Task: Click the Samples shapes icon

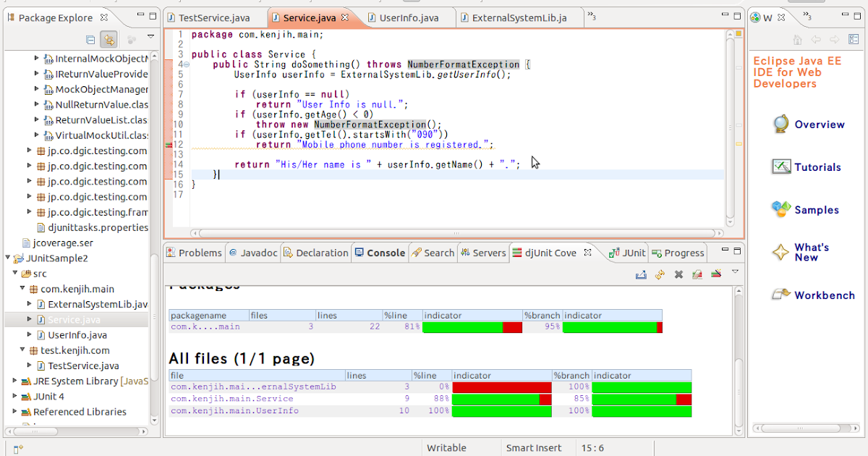Action: pyautogui.click(x=780, y=210)
